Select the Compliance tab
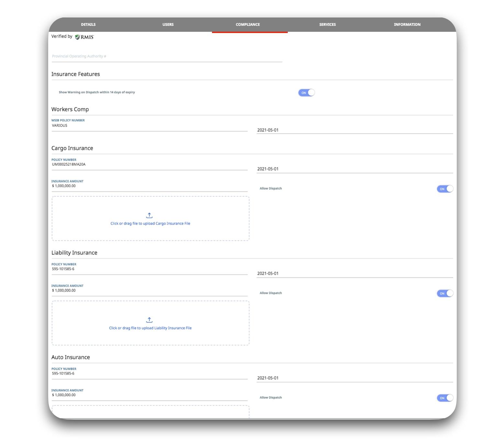This screenshot has height=448, width=503. pyautogui.click(x=248, y=25)
